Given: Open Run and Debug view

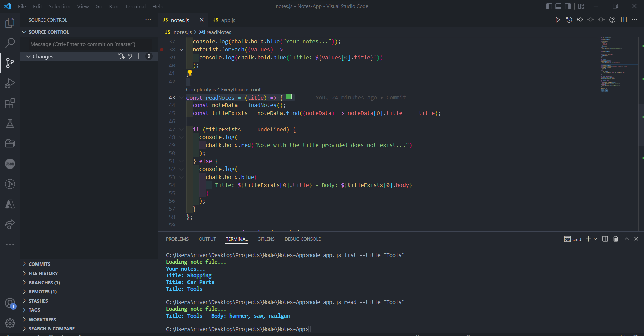Looking at the screenshot, I should point(10,83).
